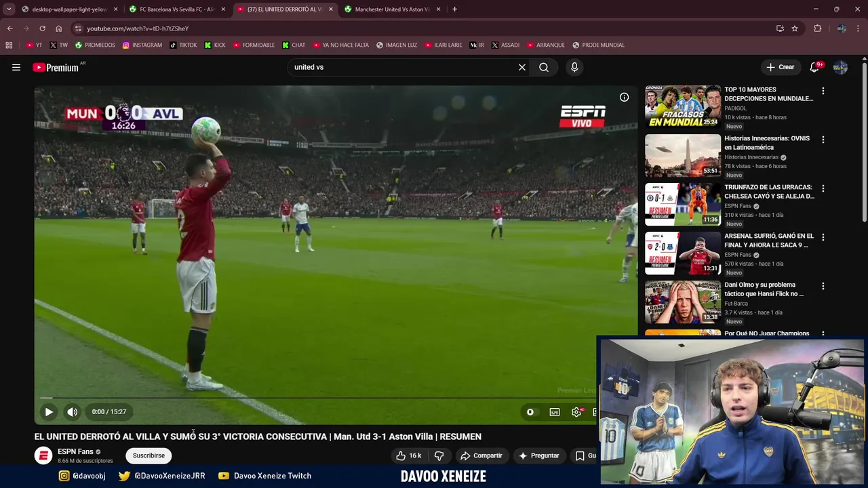Open the browser profile avatar

click(x=842, y=28)
